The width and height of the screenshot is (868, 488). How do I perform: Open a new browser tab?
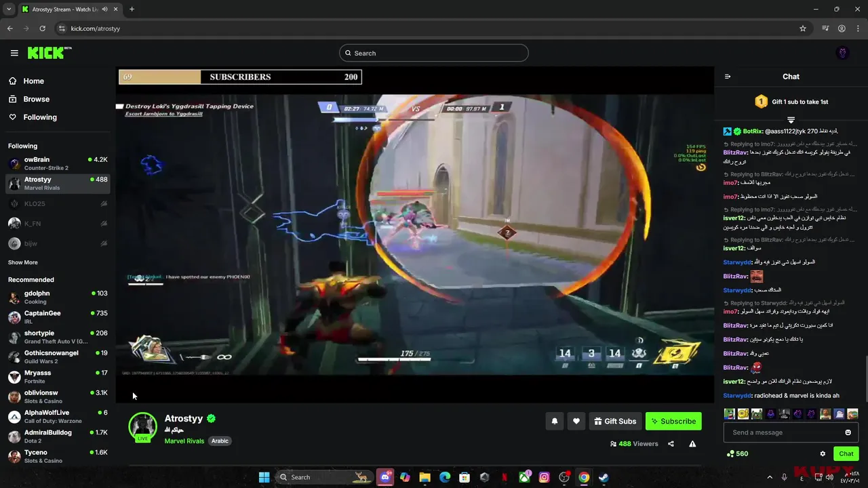[132, 9]
